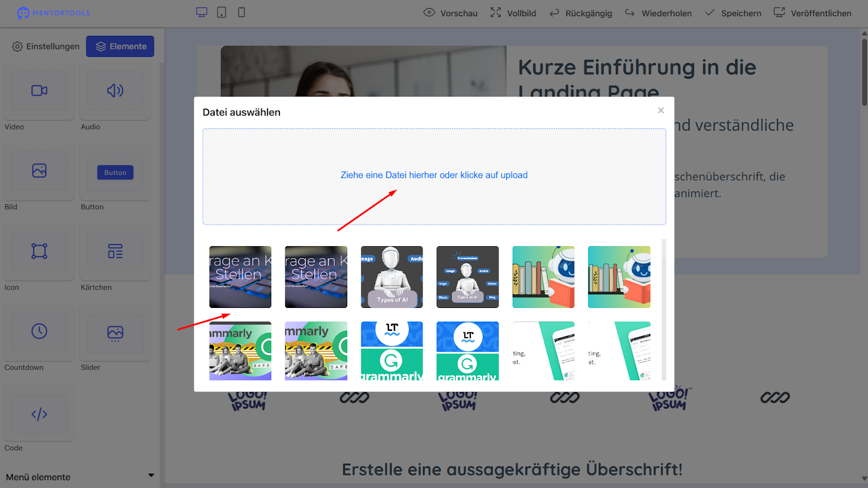
Task: Click the file list scrollbar in dialog
Action: pos(664,309)
